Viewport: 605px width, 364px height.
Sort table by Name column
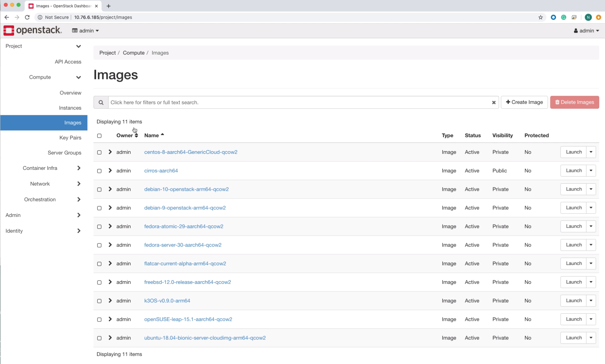[x=154, y=135]
